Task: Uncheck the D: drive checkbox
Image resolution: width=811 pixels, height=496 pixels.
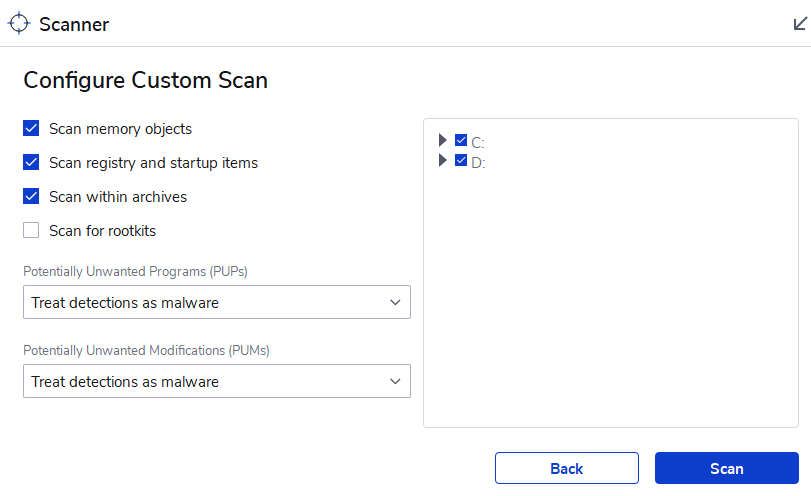Action: (461, 160)
